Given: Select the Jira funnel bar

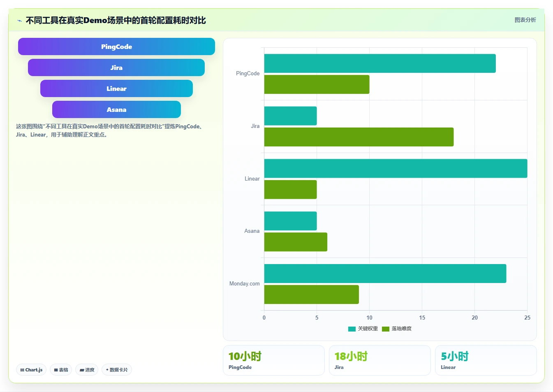Looking at the screenshot, I should pos(116,67).
